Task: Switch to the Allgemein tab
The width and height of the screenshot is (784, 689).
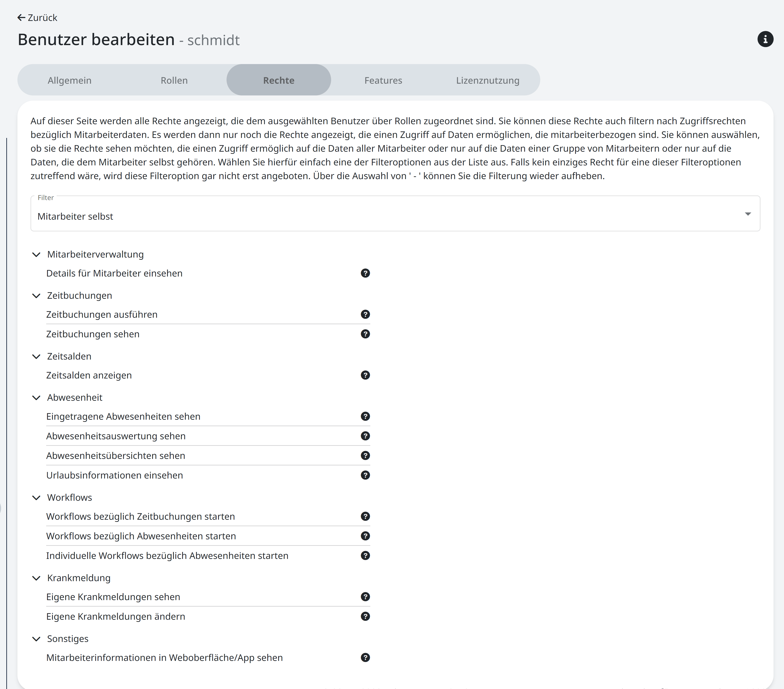Action: [x=69, y=80]
